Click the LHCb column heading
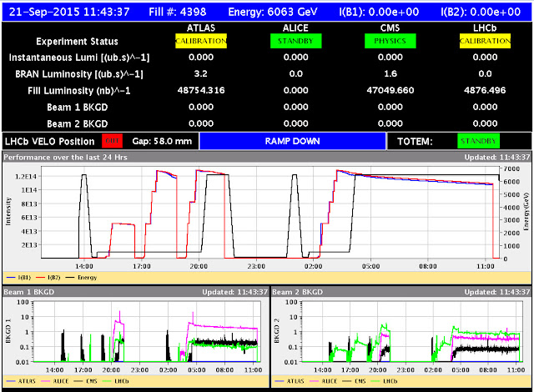534x392 pixels. [485, 28]
